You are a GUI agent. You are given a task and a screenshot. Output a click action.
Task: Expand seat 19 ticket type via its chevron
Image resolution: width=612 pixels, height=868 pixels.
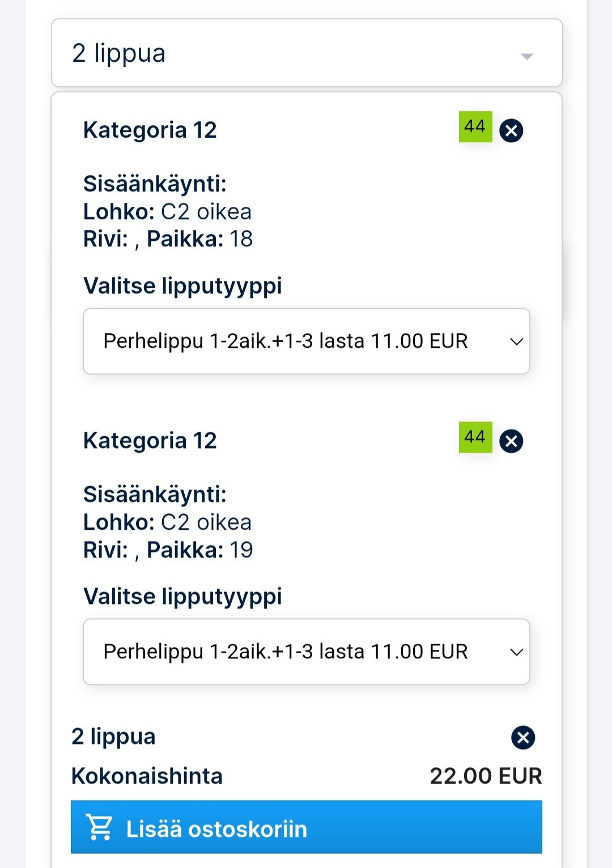(516, 652)
